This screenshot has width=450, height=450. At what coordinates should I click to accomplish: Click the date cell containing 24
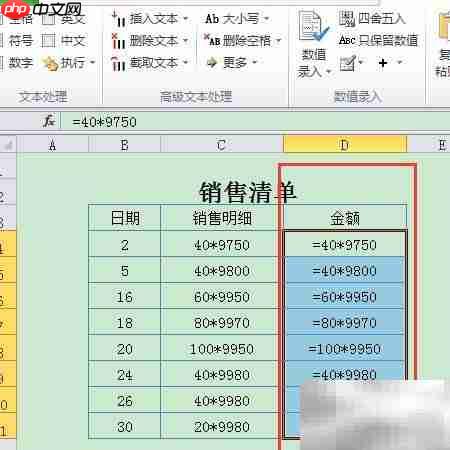[125, 375]
